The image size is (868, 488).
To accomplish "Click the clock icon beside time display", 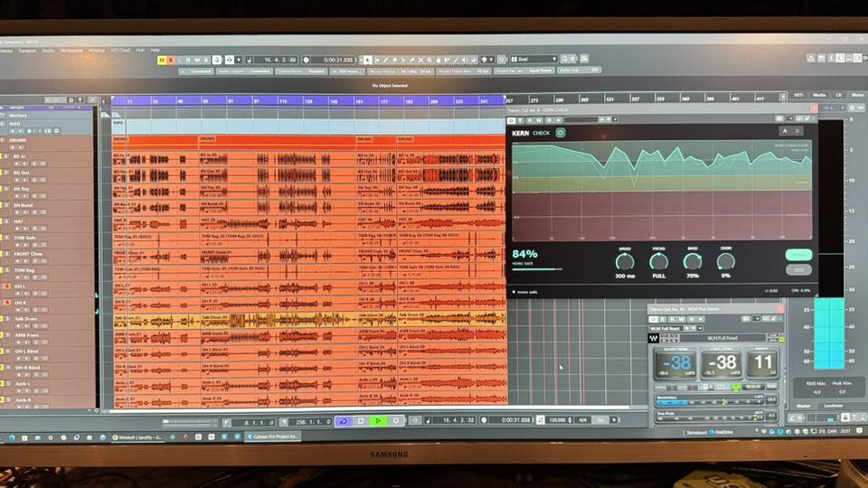I will 306,60.
